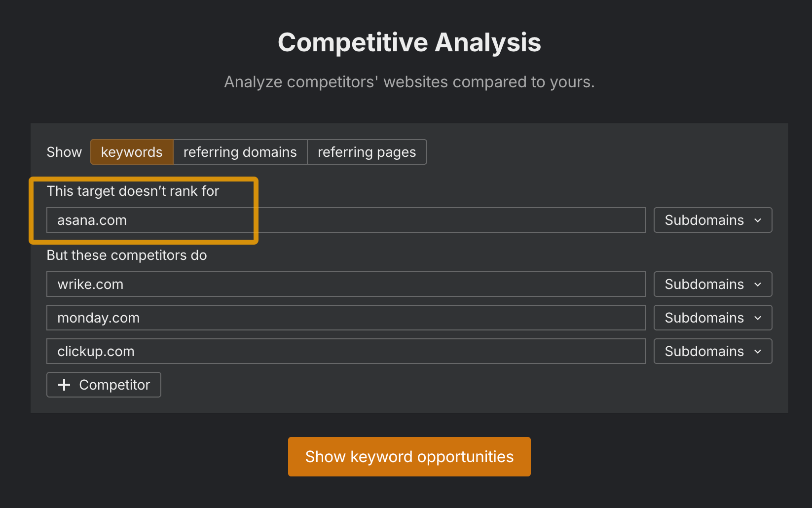
Task: Open the Subdomains dropdown for monday.com
Action: [x=712, y=318]
